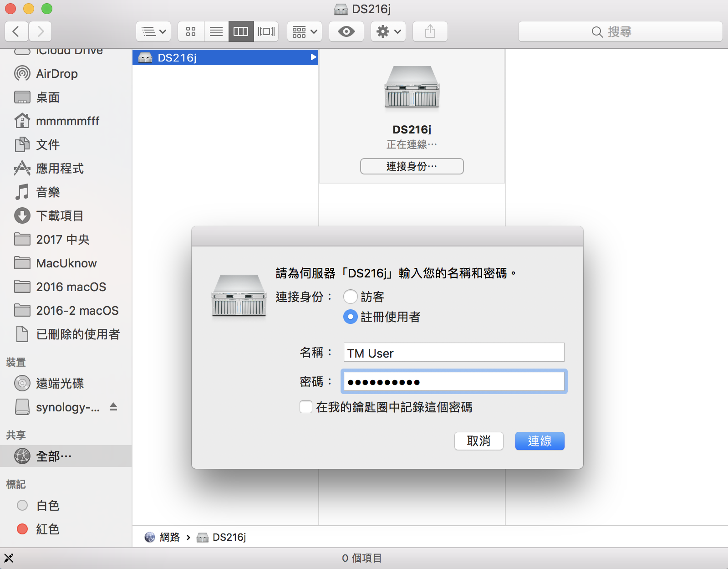Select the 註冊使用者 radio button
Image resolution: width=728 pixels, height=569 pixels.
pos(350,317)
